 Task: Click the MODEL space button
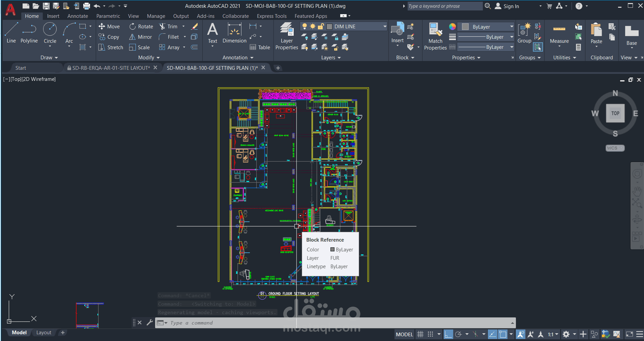404,334
